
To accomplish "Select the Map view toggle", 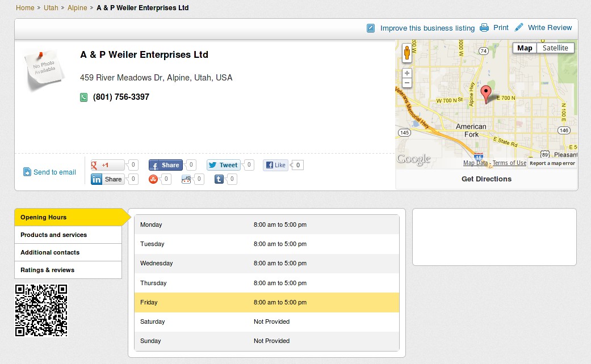I will pyautogui.click(x=525, y=48).
